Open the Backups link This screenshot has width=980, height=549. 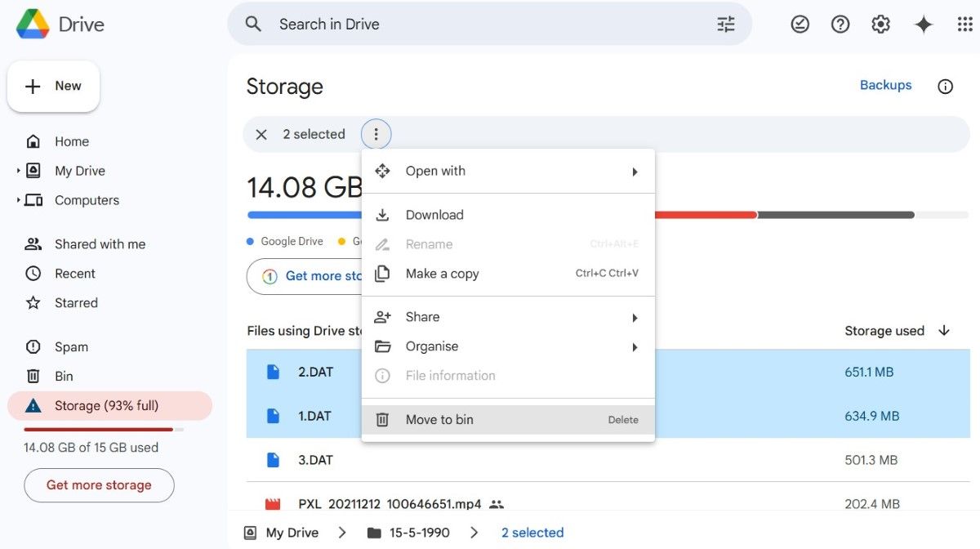tap(885, 85)
